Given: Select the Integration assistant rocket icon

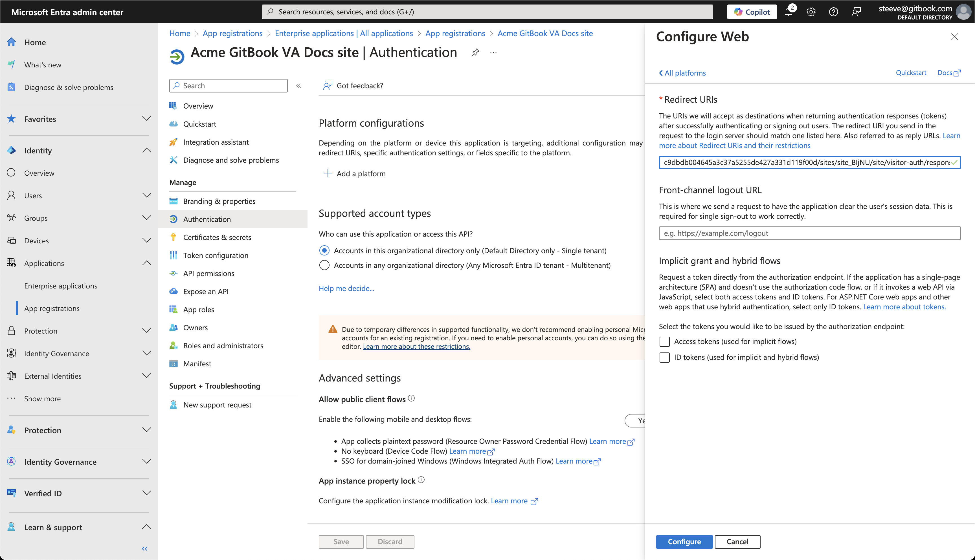Looking at the screenshot, I should tap(174, 142).
